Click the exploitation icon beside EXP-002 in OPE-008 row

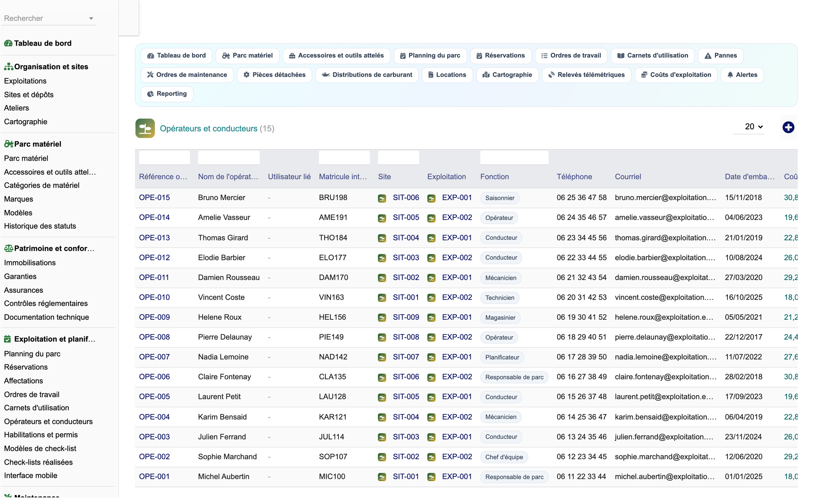click(431, 338)
